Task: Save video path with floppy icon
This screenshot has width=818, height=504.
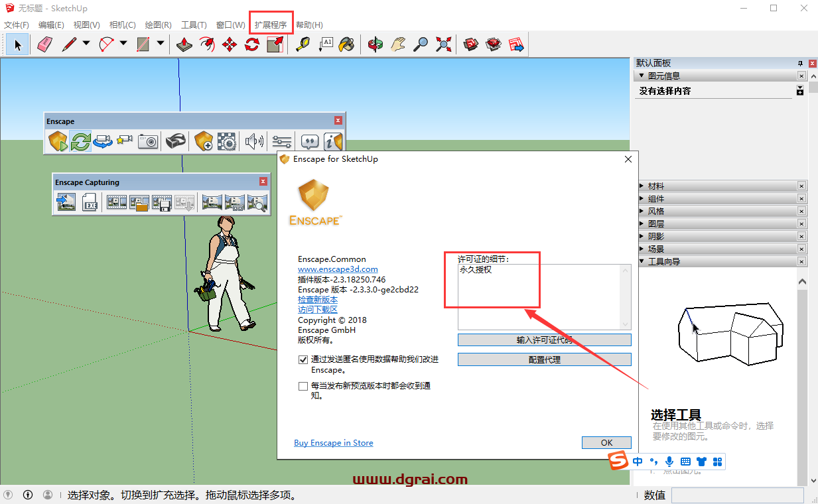Action: (x=162, y=202)
